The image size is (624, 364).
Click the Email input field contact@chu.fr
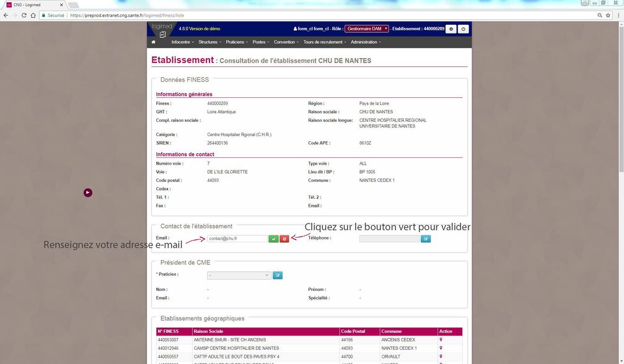[x=237, y=239]
